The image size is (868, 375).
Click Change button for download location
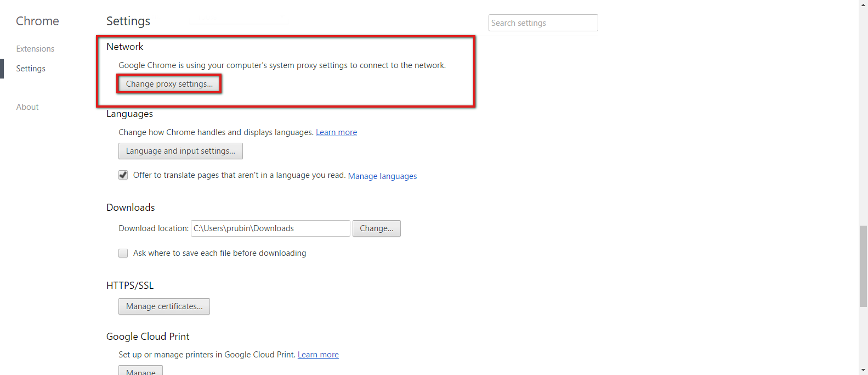coord(376,228)
